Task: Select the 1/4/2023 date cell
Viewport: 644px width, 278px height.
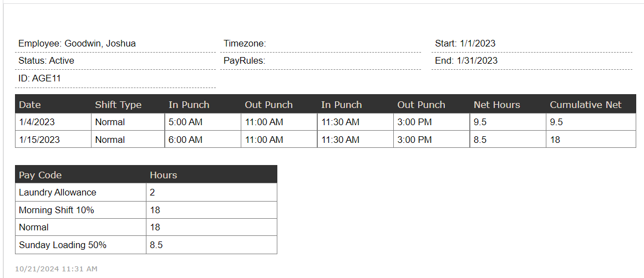Action: [x=53, y=122]
